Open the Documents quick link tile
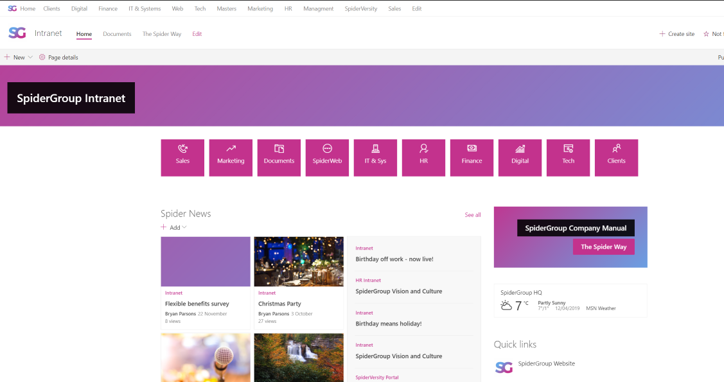Screen dimensions: 724x382 [x=279, y=158]
